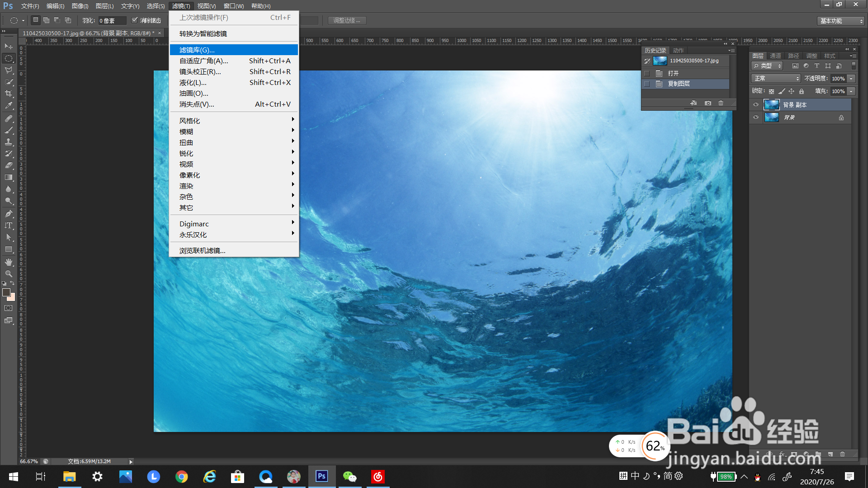Select the Blur tool
The height and width of the screenshot is (488, 868).
[9, 189]
